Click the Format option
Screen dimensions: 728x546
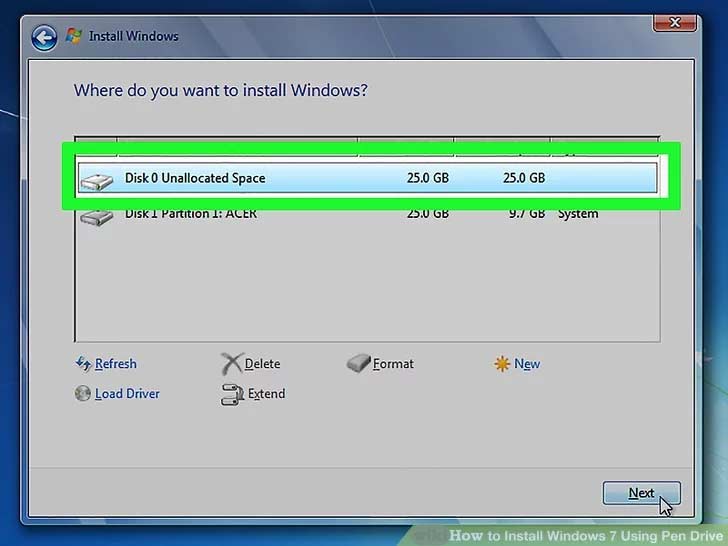(x=393, y=364)
